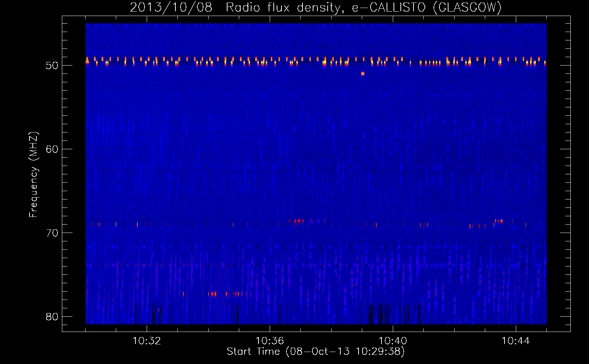Viewport: 589px width, 364px height.
Task: Click the 50 frequency tick label
Action: click(52, 66)
